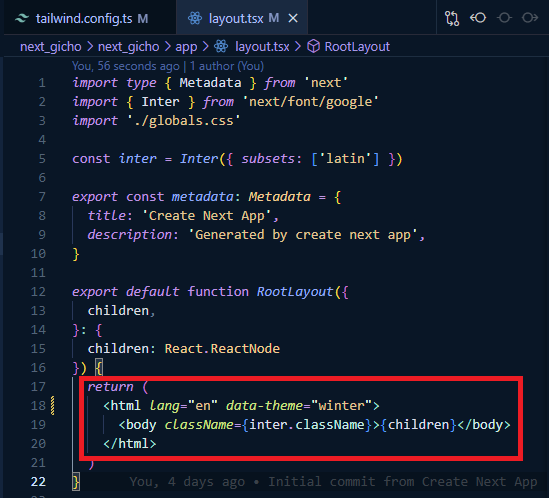Click the modified-line marker at line 18

(x=53, y=406)
